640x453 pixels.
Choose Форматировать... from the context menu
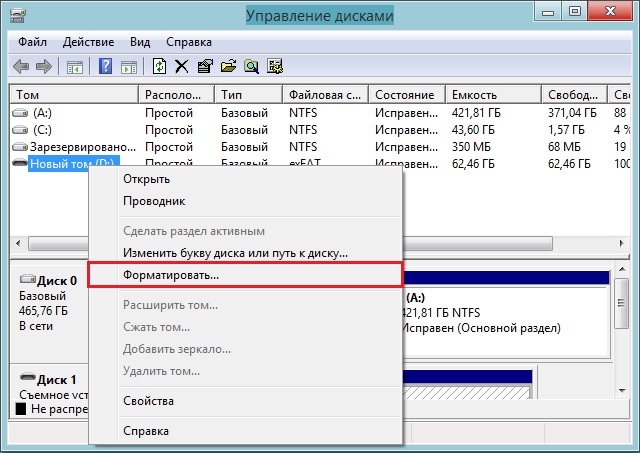click(170, 275)
